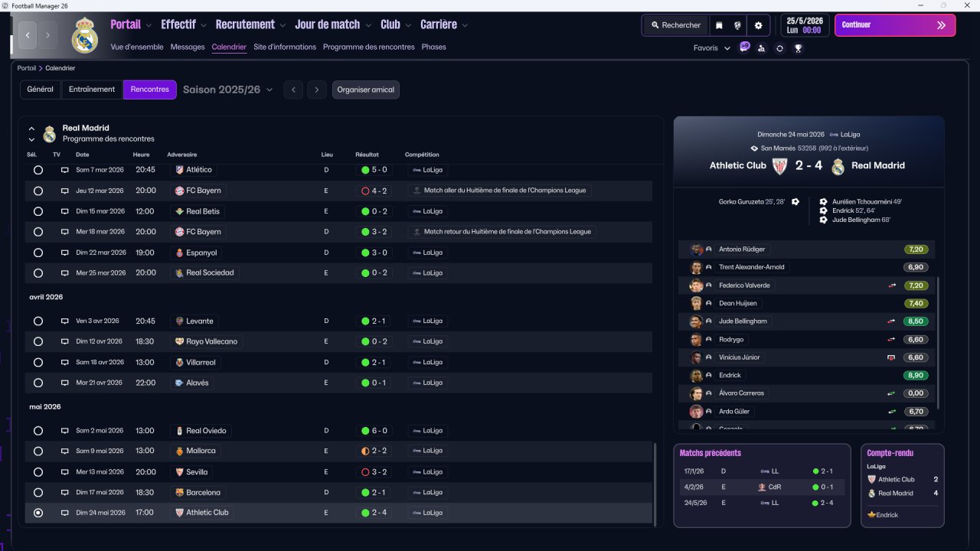
Task: Open the Portail dropdown menu
Action: point(131,24)
